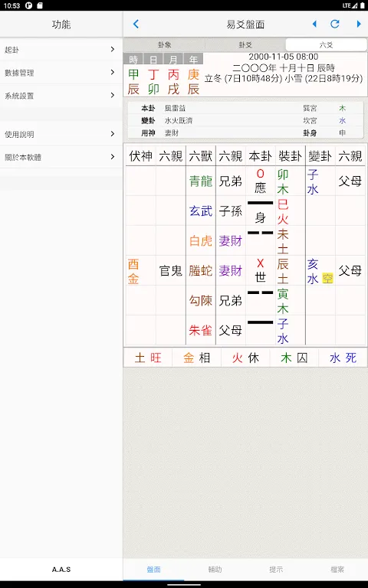Tap the battery icon in status bar

[x=362, y=5]
